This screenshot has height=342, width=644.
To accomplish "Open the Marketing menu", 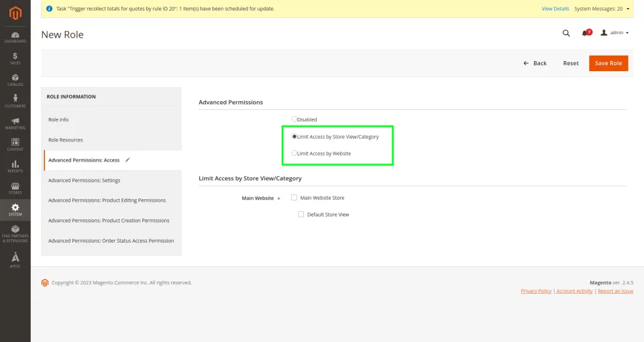I will (x=15, y=123).
